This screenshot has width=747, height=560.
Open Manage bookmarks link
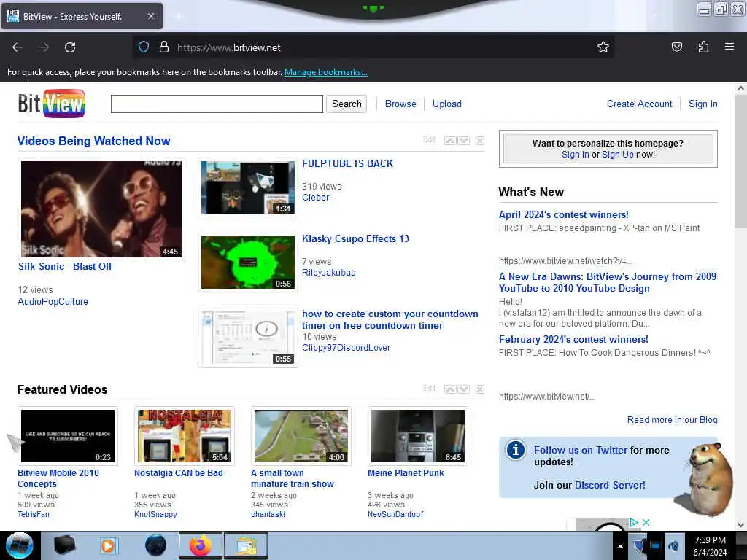326,72
